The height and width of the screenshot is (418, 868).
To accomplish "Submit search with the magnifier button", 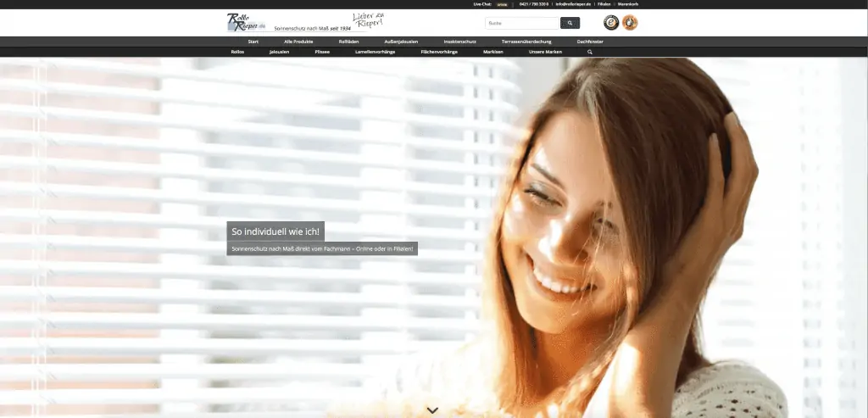I will 570,23.
